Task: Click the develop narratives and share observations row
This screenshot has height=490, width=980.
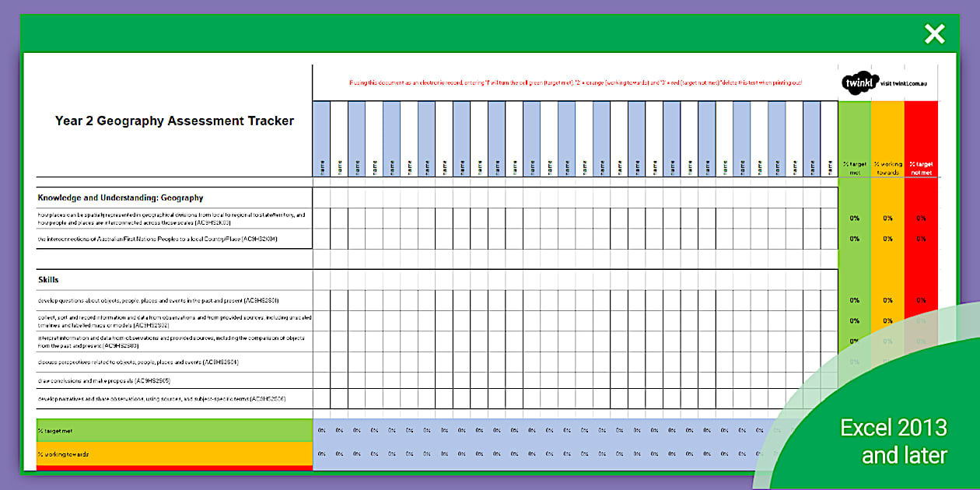Action: coord(161,399)
